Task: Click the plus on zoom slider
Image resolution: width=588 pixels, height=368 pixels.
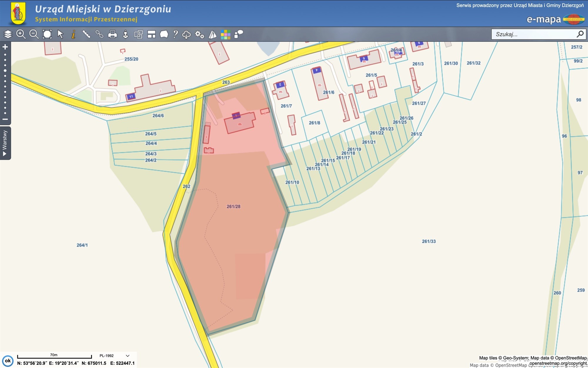Action: [x=5, y=47]
